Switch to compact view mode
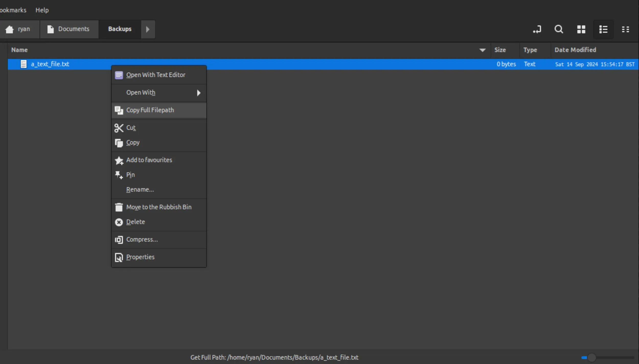639x364 pixels. [x=625, y=29]
